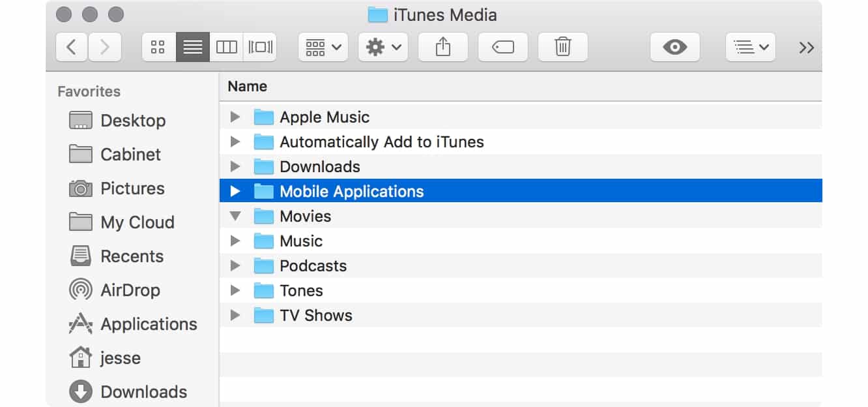Click the Tones row name

click(x=301, y=291)
